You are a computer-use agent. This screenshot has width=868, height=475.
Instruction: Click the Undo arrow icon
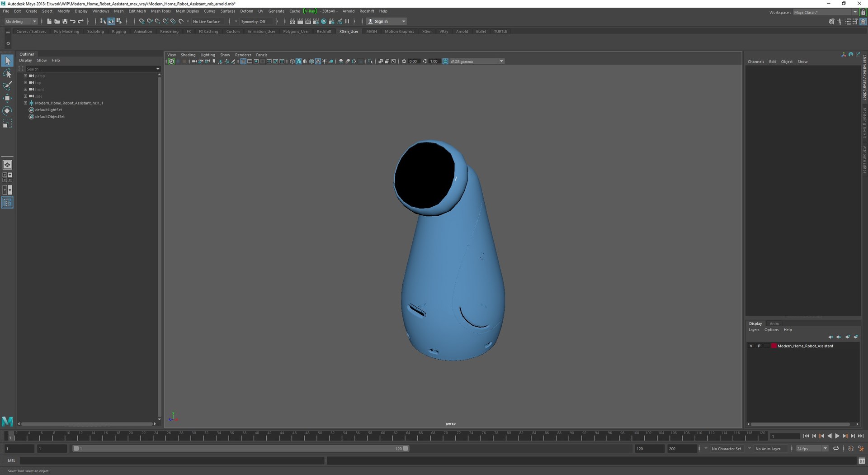73,21
